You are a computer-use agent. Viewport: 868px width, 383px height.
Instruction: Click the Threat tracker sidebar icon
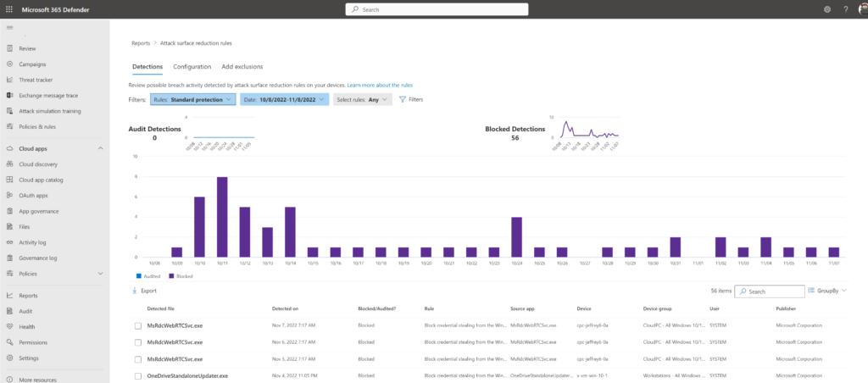pyautogui.click(x=9, y=80)
